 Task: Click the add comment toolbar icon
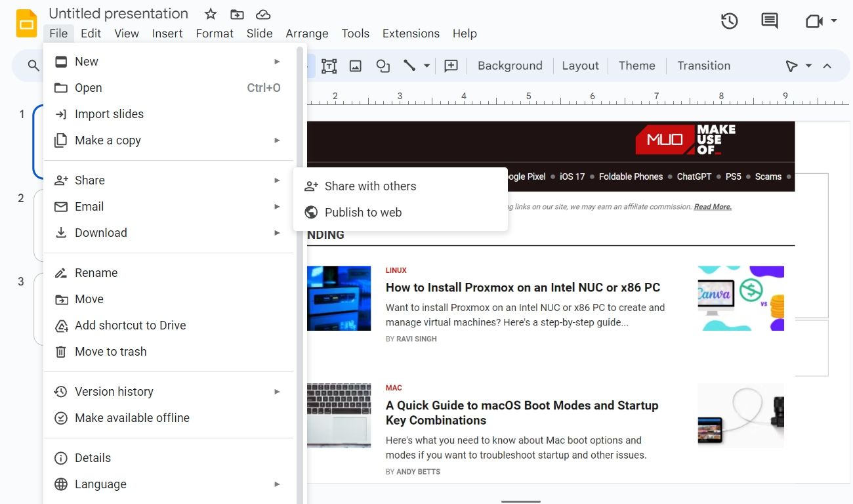451,66
